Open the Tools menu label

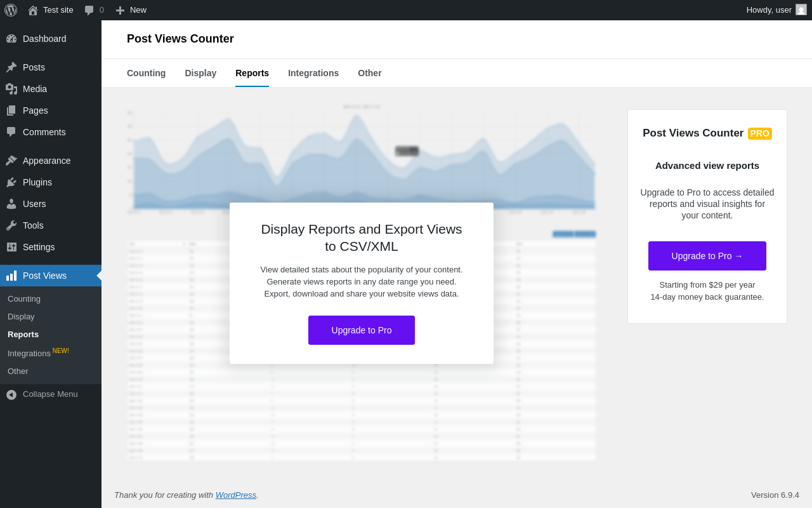click(x=33, y=225)
